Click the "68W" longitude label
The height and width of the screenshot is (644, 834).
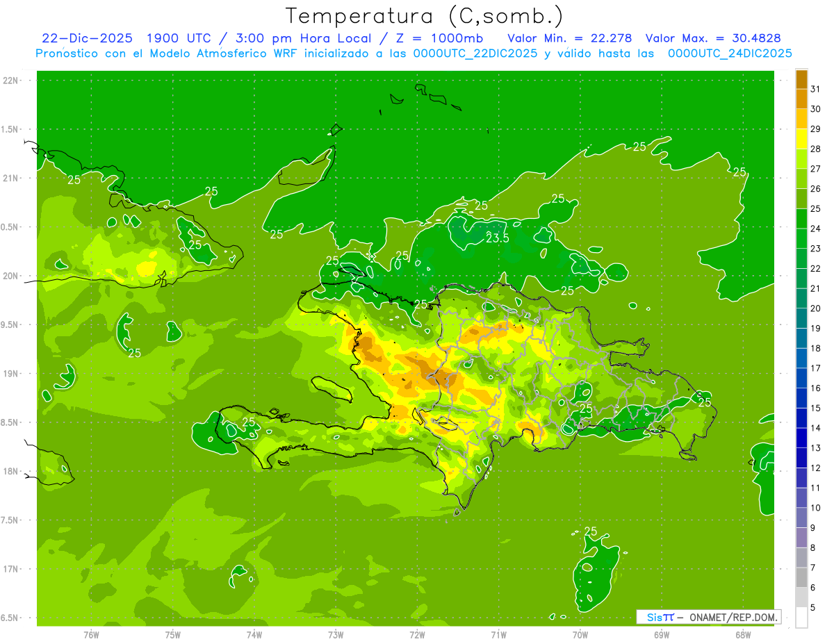(743, 634)
